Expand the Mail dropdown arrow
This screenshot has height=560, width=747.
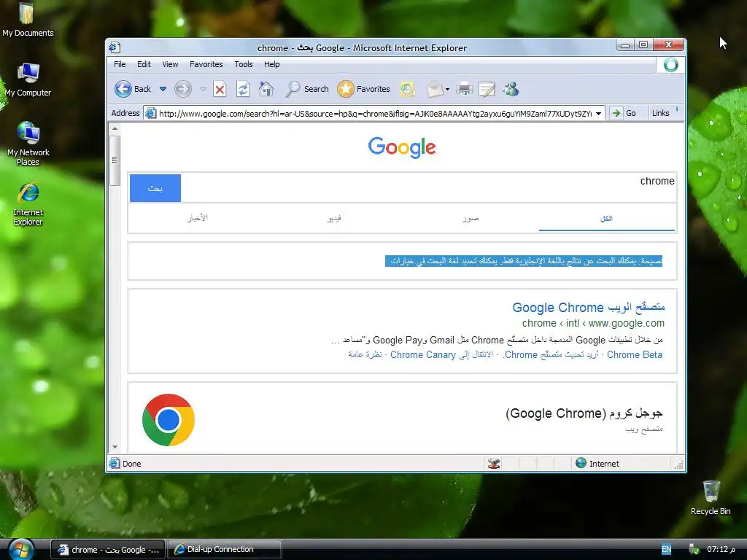(447, 89)
